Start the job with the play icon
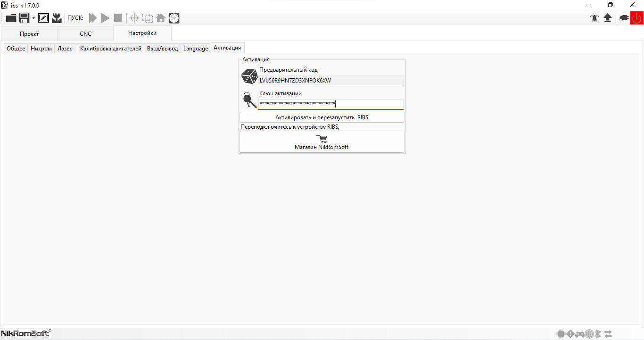 pos(105,18)
